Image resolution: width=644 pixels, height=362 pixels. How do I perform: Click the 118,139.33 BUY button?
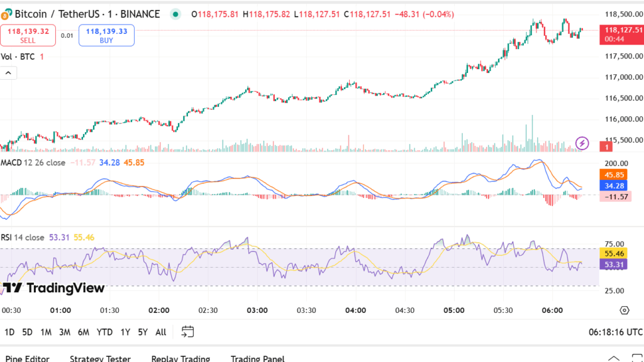106,35
